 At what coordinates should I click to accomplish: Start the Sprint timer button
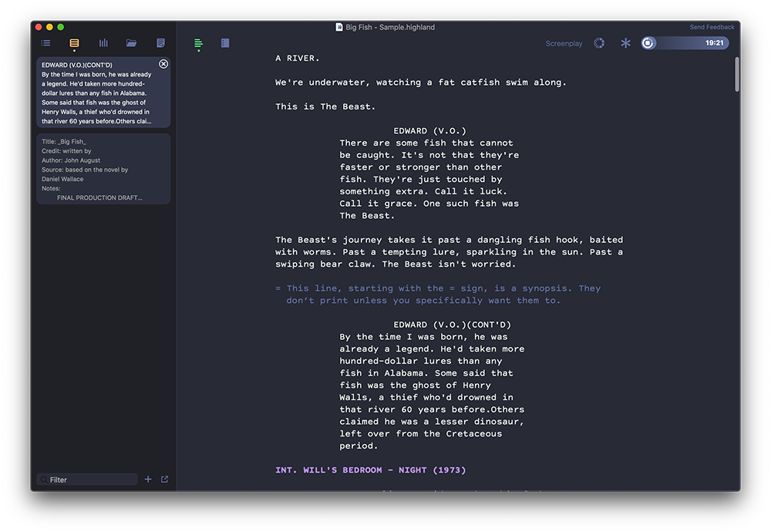coord(648,43)
